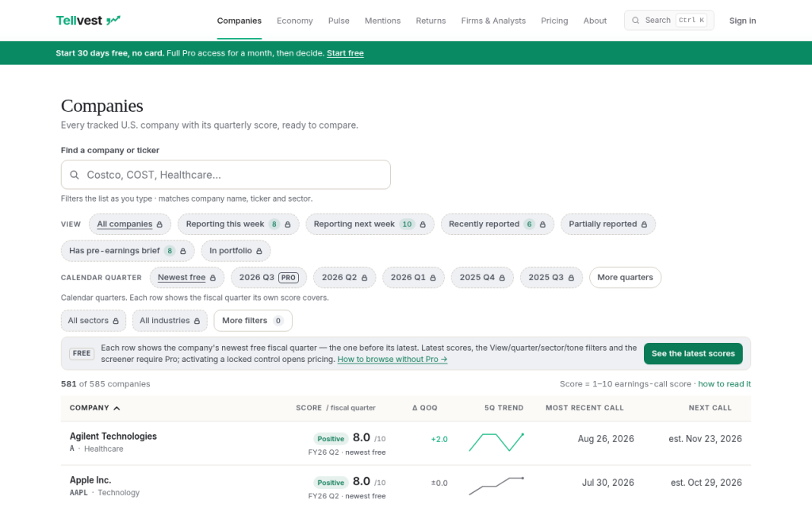
Task: Focus the Find a company or ticker field
Action: [226, 175]
